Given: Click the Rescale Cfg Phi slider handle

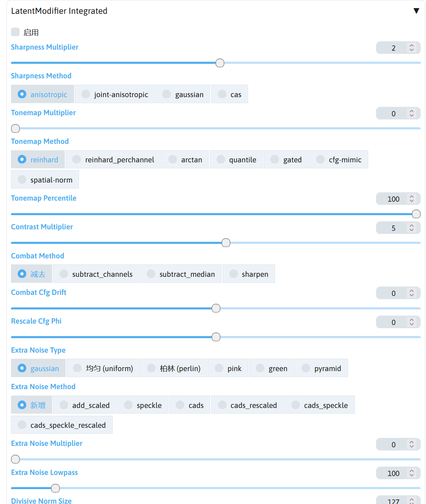Looking at the screenshot, I should click(216, 337).
